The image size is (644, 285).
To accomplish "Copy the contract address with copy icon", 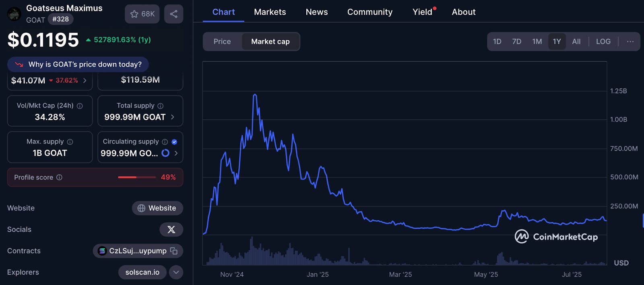I will tap(174, 251).
